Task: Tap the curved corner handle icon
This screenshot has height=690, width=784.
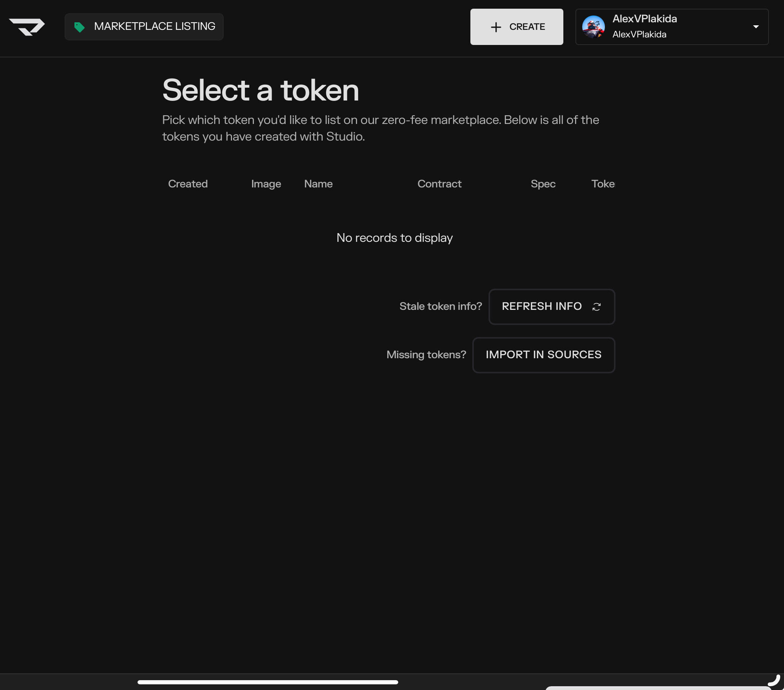Action: coord(775,681)
